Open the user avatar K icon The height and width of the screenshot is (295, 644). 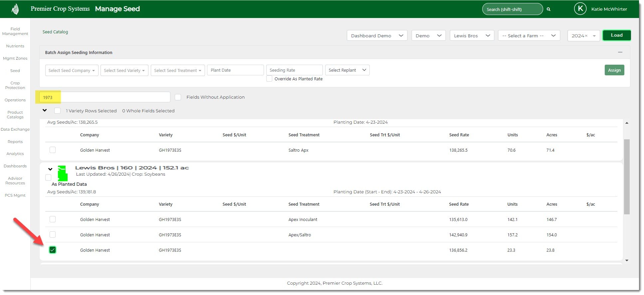point(580,9)
